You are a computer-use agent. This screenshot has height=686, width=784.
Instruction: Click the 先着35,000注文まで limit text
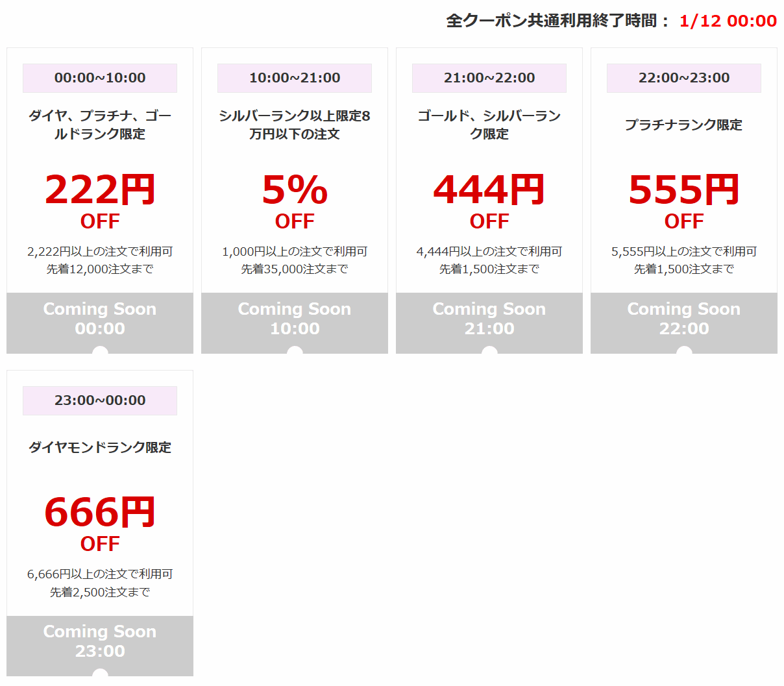click(x=295, y=269)
